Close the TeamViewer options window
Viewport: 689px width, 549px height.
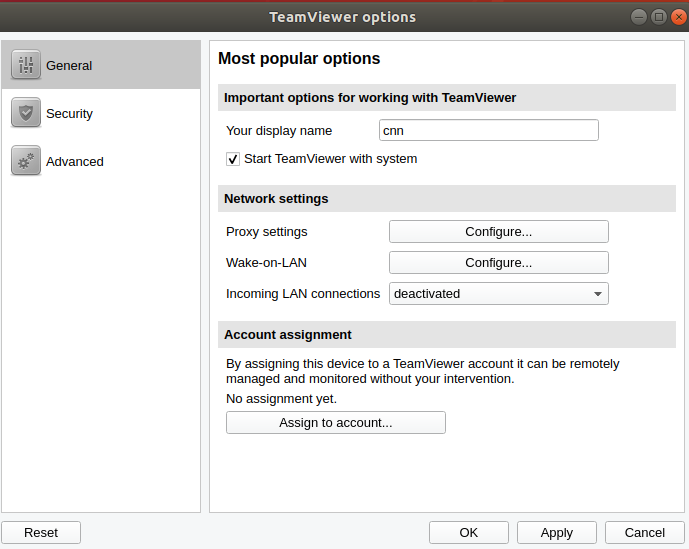click(x=679, y=17)
